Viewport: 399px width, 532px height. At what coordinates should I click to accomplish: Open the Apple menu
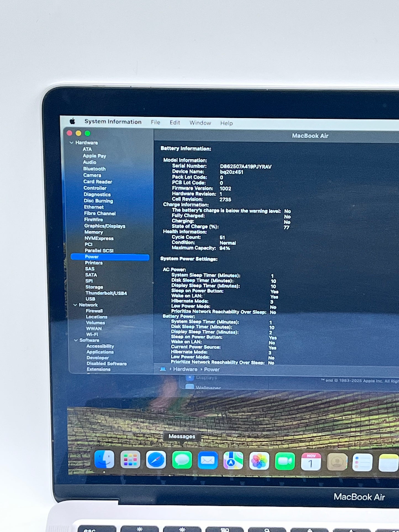pos(73,121)
